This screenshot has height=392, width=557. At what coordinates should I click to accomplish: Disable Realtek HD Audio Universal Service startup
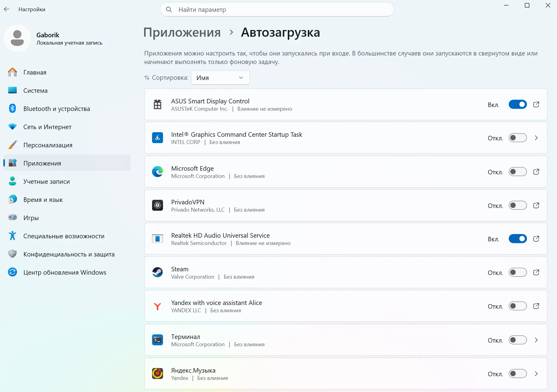(x=518, y=239)
